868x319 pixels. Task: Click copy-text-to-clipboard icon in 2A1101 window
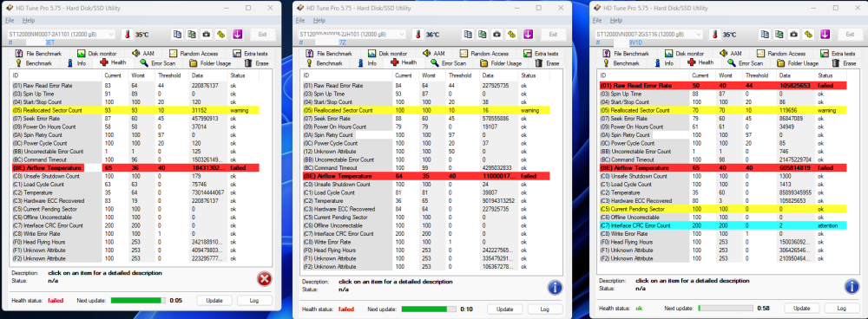pyautogui.click(x=177, y=35)
